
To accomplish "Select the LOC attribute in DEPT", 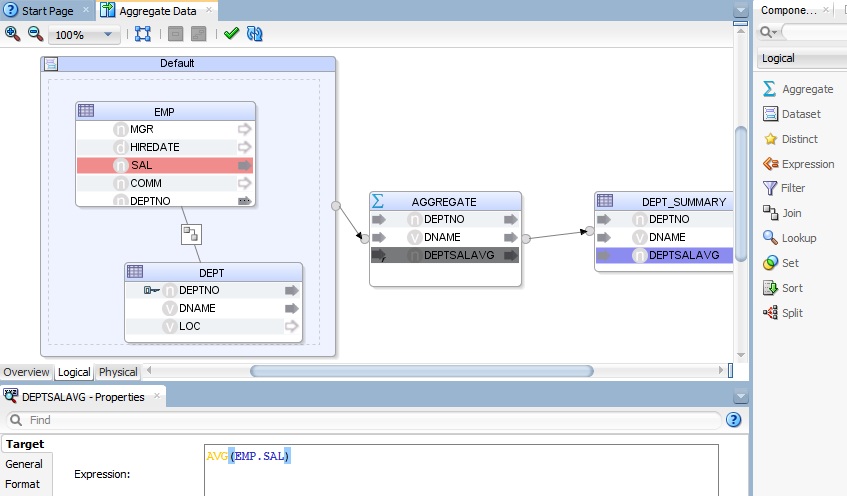I will [x=213, y=326].
